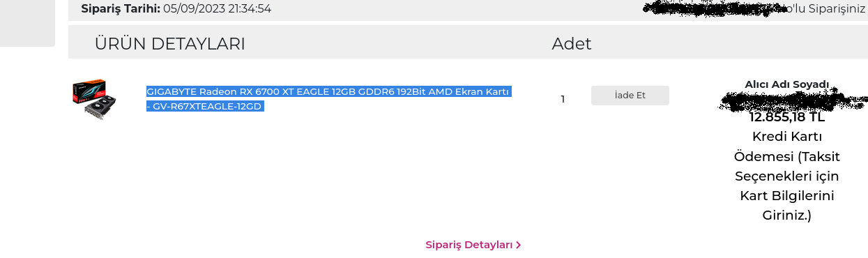
Task: Click the Sipariş Tarihi label
Action: 121,9
